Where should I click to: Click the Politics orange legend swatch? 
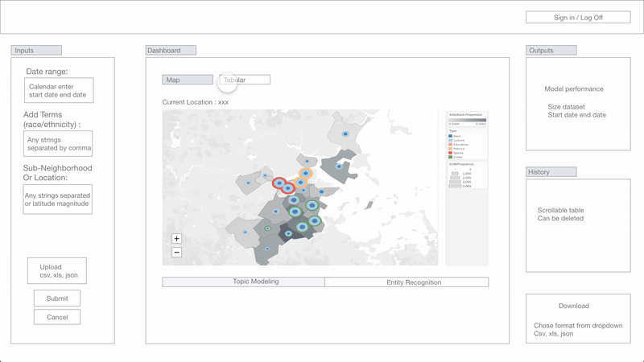tap(450, 149)
